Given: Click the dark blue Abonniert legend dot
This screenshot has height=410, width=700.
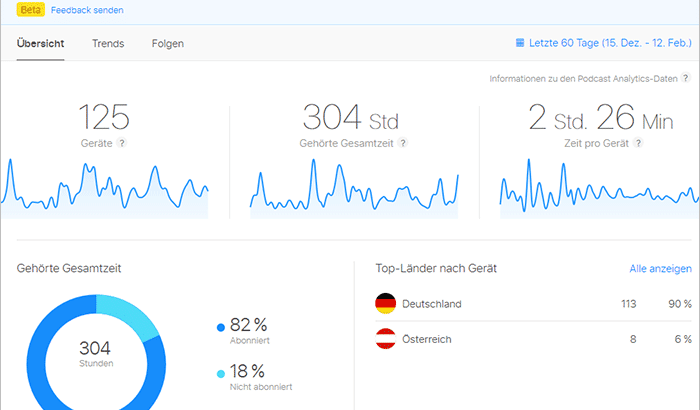Looking at the screenshot, I should pyautogui.click(x=220, y=326).
